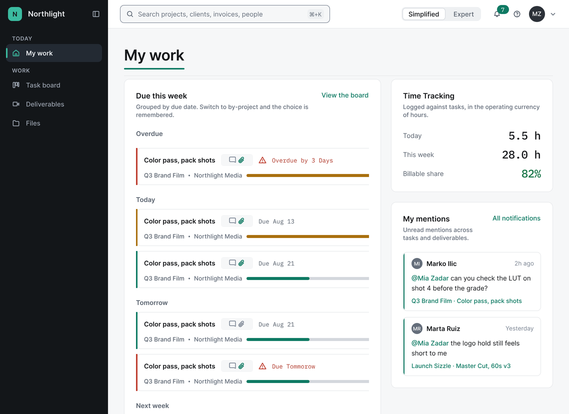The image size is (569, 414).
Task: Click the Overdue task's progress bar
Action: click(308, 176)
